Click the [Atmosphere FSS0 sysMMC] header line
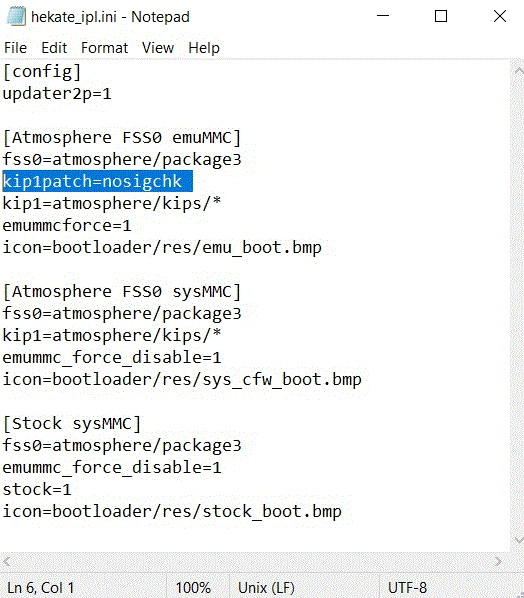This screenshot has width=524, height=598. click(x=122, y=292)
